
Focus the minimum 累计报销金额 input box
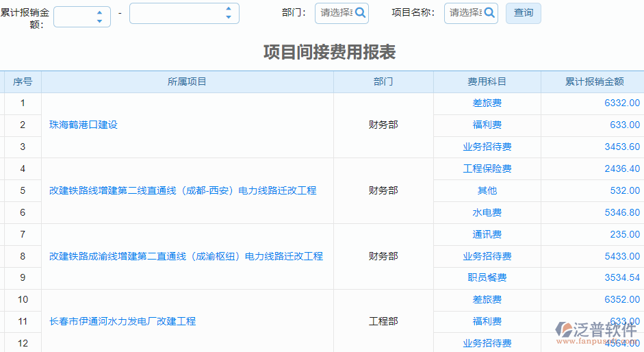[81, 17]
